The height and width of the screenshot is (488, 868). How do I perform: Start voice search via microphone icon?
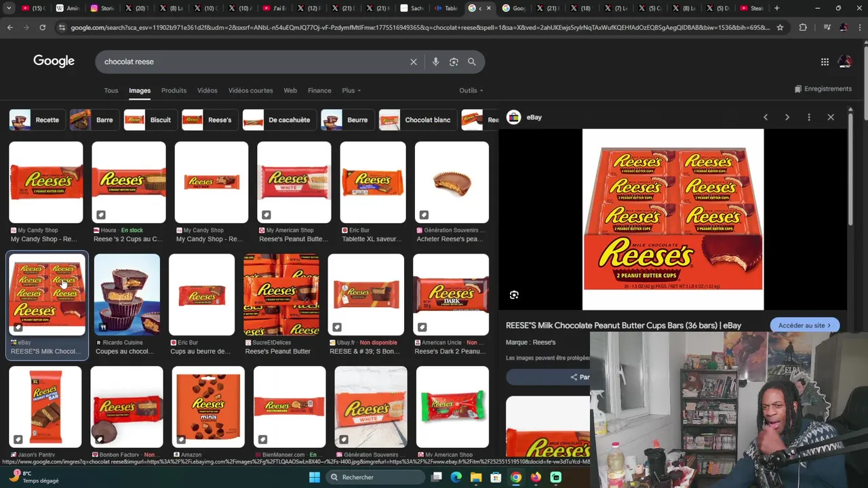435,62
